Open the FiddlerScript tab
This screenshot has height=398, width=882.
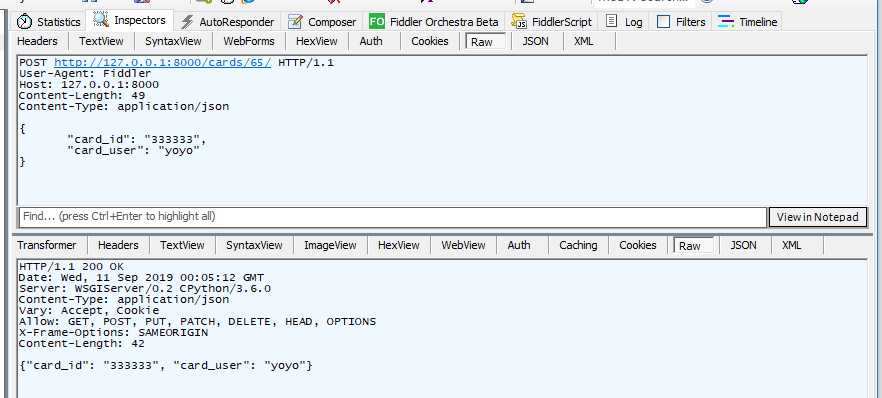coord(551,22)
